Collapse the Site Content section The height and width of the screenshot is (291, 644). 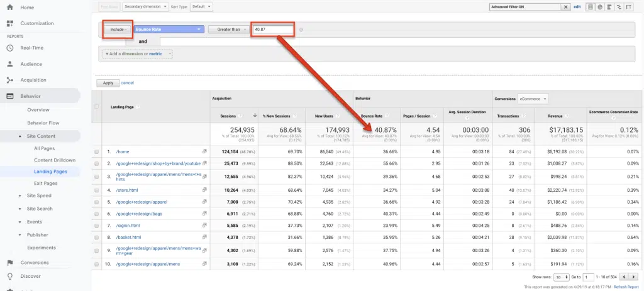20,136
